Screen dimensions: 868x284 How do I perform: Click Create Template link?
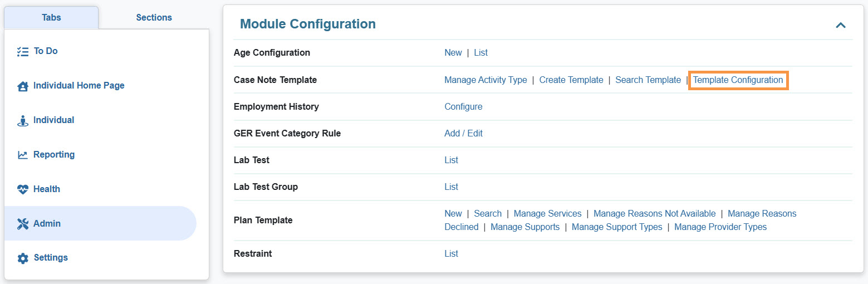571,80
